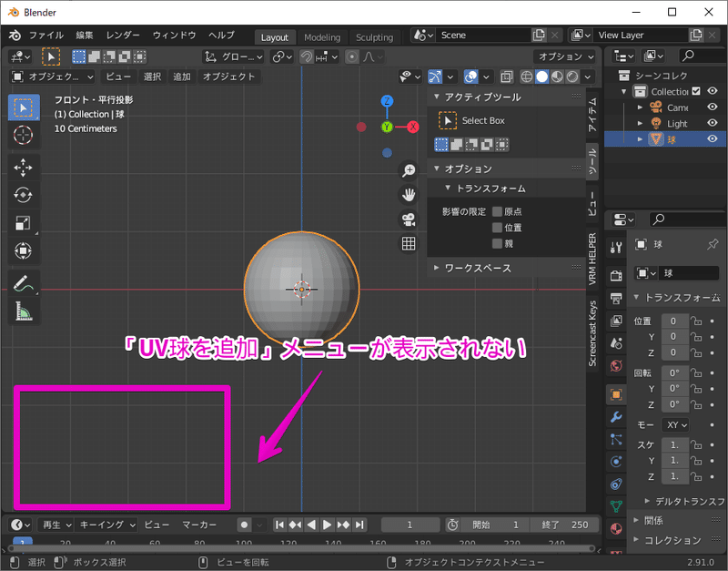Switch to rendered shading mode
The image size is (728, 571).
[x=572, y=76]
